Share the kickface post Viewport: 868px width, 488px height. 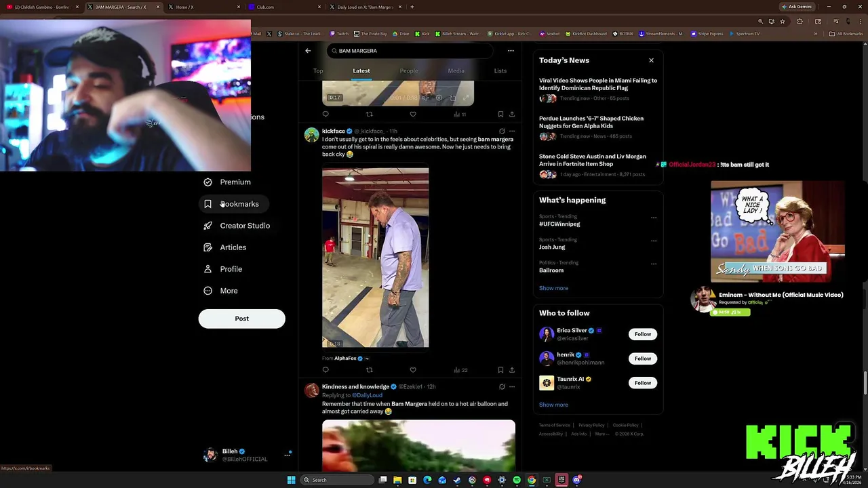click(512, 370)
